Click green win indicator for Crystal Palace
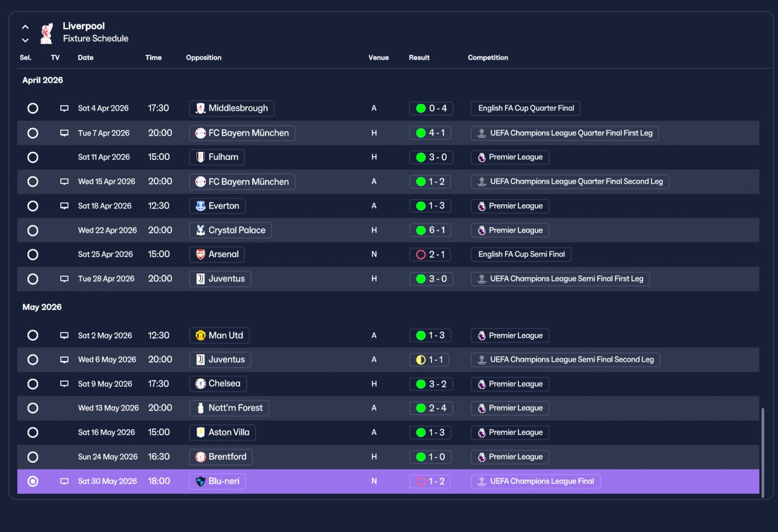This screenshot has width=778, height=532. tap(421, 230)
